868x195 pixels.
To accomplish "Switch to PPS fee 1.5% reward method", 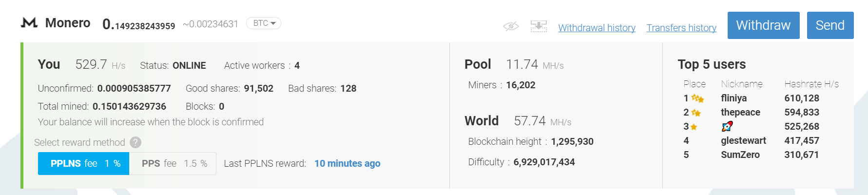I will click(173, 163).
